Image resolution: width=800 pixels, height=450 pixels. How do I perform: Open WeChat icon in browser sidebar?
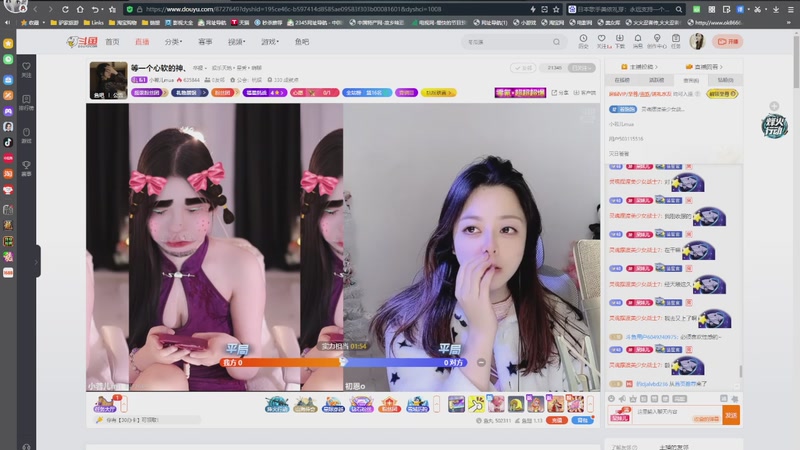[8, 59]
